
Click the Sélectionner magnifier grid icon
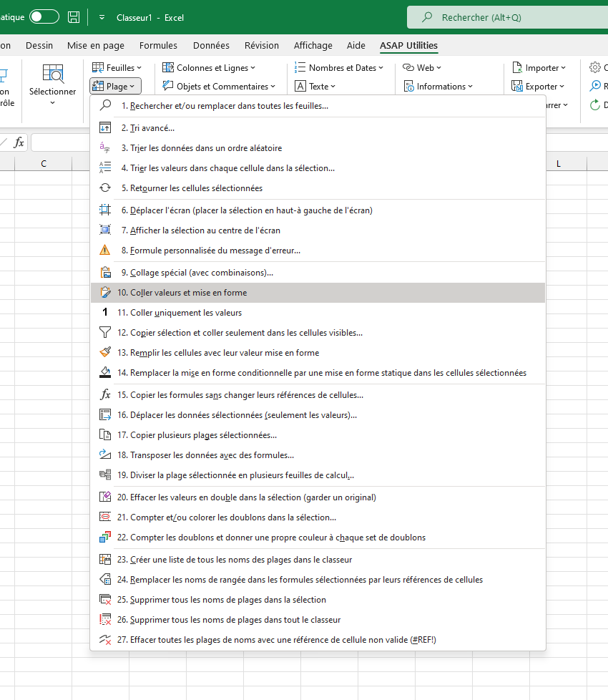coord(53,74)
